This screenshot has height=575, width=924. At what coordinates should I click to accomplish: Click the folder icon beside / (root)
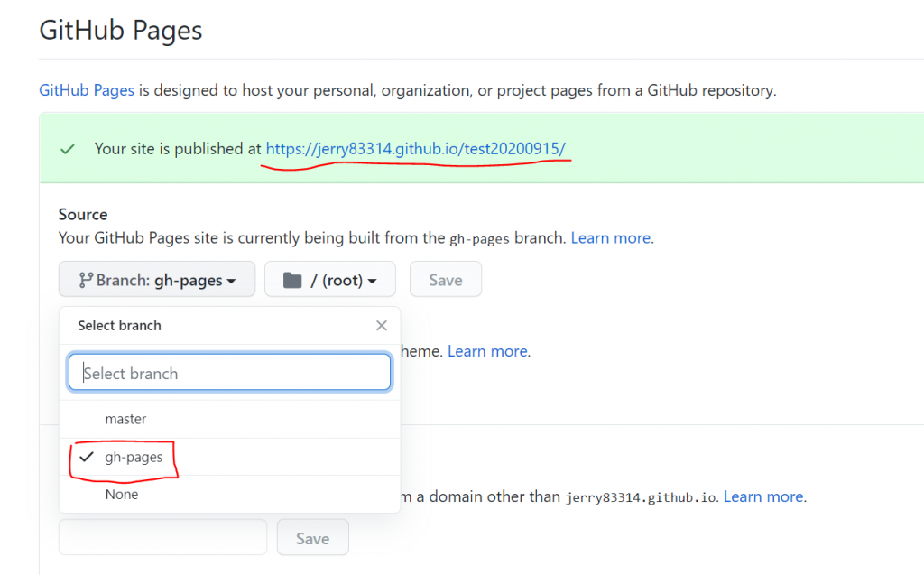(x=291, y=280)
